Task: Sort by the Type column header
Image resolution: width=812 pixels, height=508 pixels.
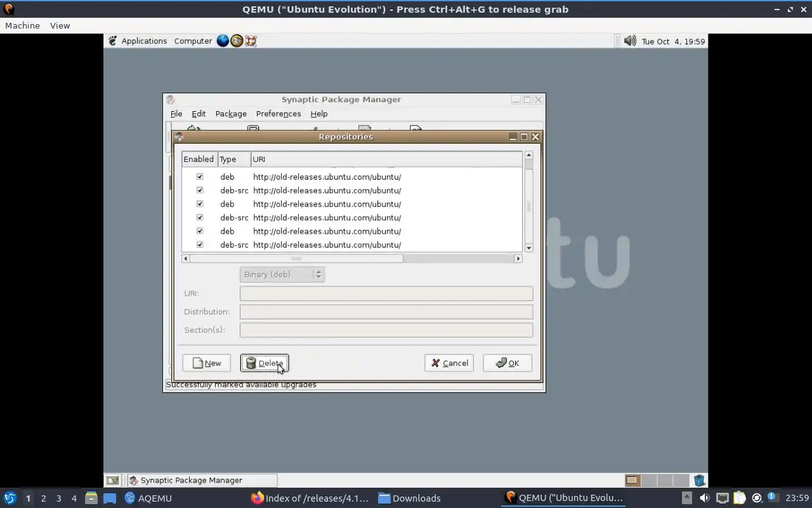Action: point(234,159)
